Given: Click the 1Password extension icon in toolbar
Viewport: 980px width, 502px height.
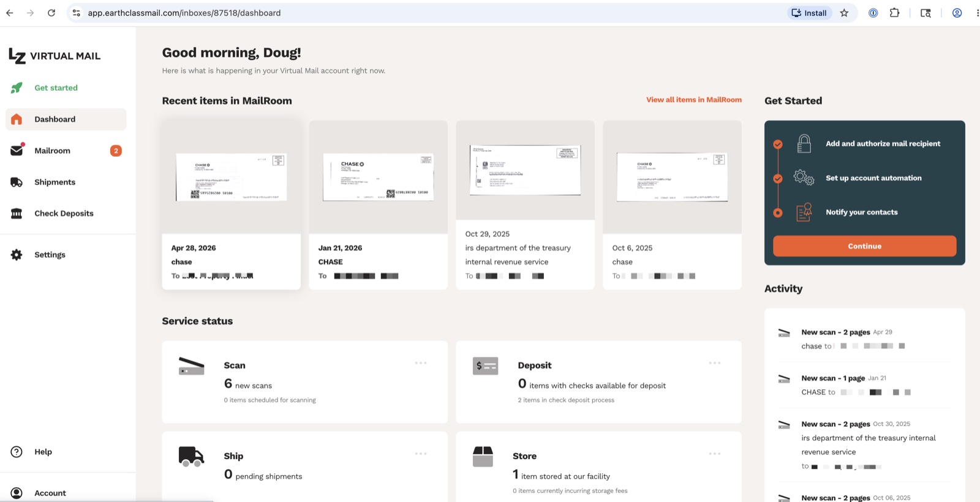Looking at the screenshot, I should point(873,13).
